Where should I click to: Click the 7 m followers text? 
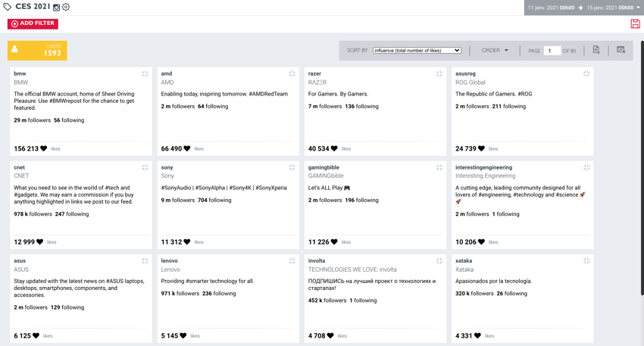coord(325,106)
